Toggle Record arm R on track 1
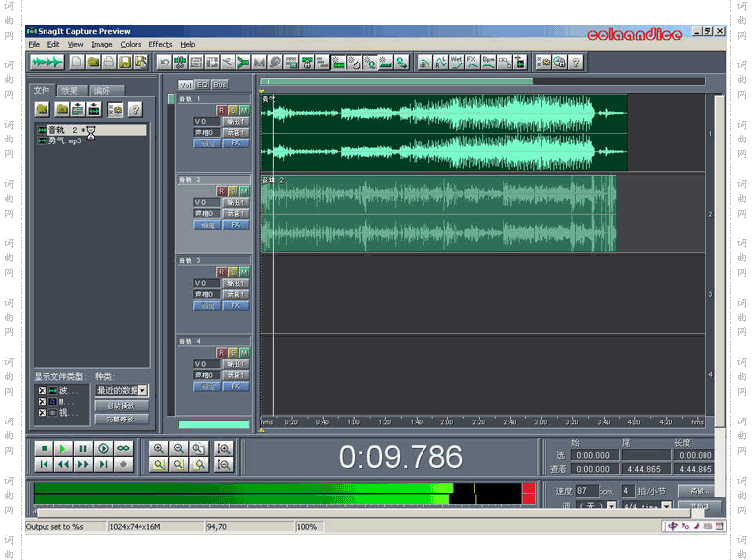Image resolution: width=752 pixels, height=560 pixels. pyautogui.click(x=221, y=110)
